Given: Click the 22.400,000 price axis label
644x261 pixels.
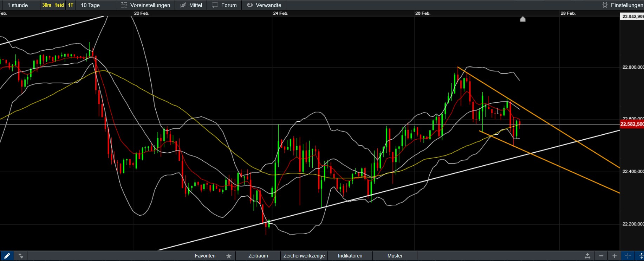Looking at the screenshot, I should click(x=633, y=172).
